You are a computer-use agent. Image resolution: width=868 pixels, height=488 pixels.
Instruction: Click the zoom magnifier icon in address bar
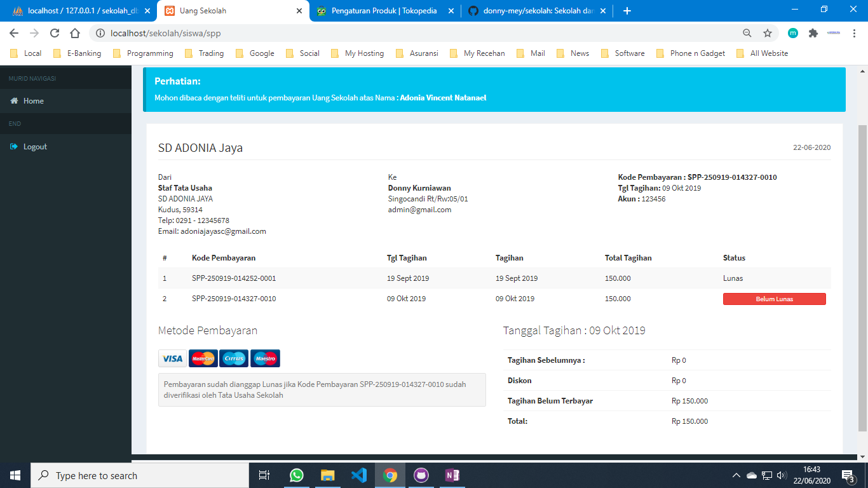[x=747, y=33]
